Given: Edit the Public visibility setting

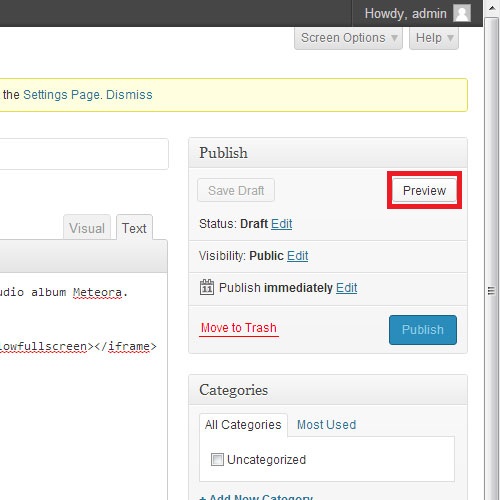Looking at the screenshot, I should pyautogui.click(x=297, y=256).
